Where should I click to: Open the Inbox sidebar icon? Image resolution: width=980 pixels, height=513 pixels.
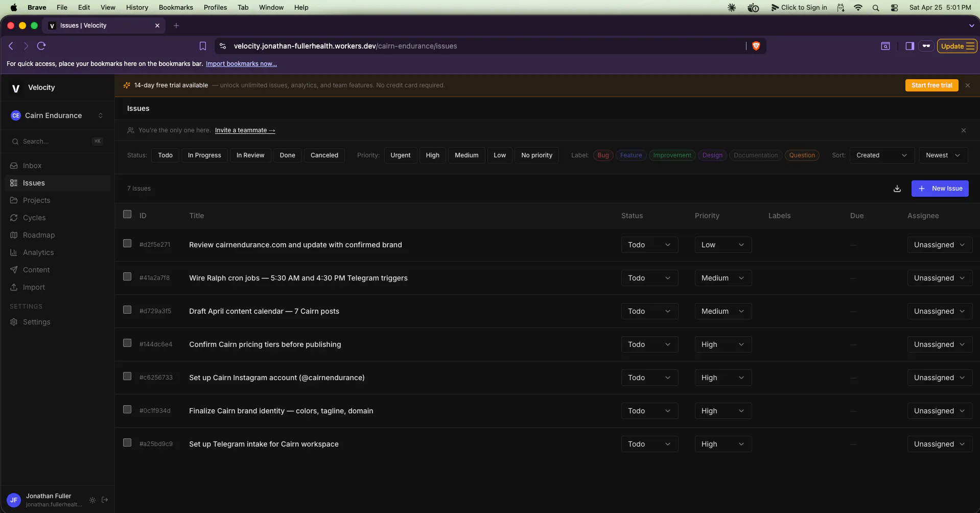tap(14, 166)
